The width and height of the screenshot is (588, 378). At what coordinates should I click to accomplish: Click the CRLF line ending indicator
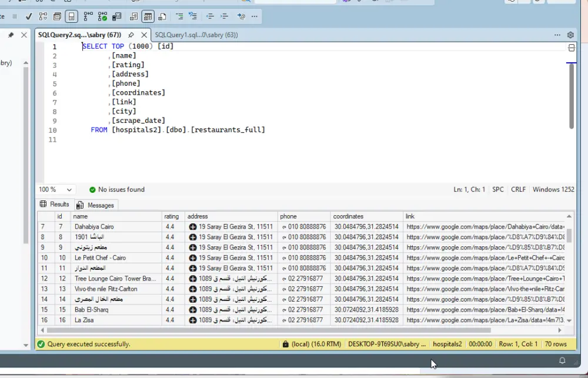click(518, 190)
